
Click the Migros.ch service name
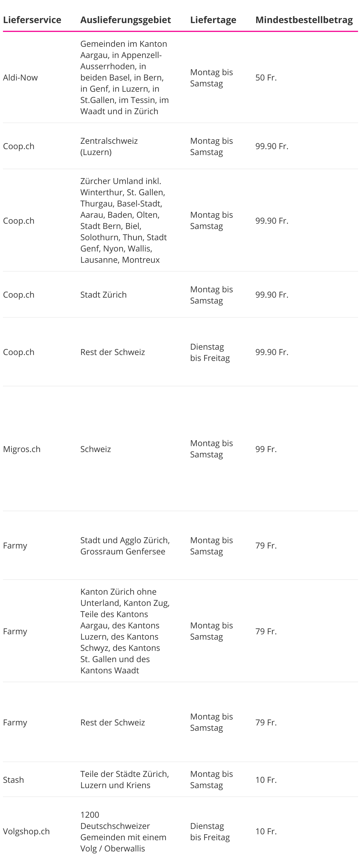(x=22, y=449)
